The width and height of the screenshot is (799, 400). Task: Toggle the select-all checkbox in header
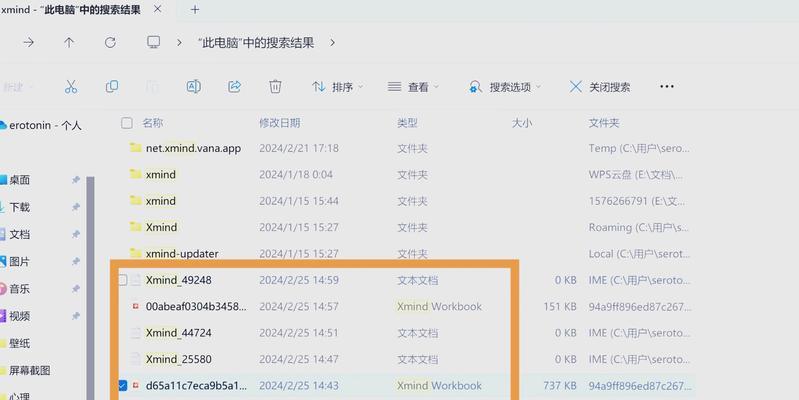pos(126,123)
